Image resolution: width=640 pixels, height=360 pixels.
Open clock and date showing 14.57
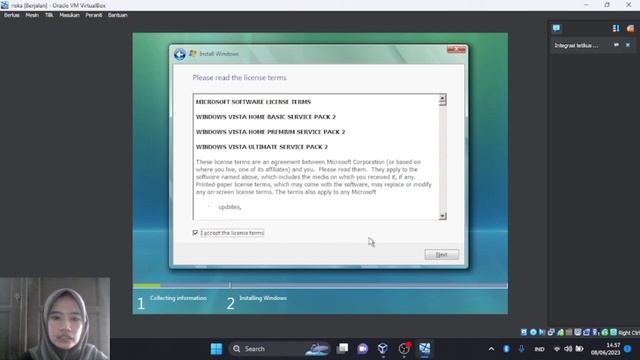(x=605, y=349)
